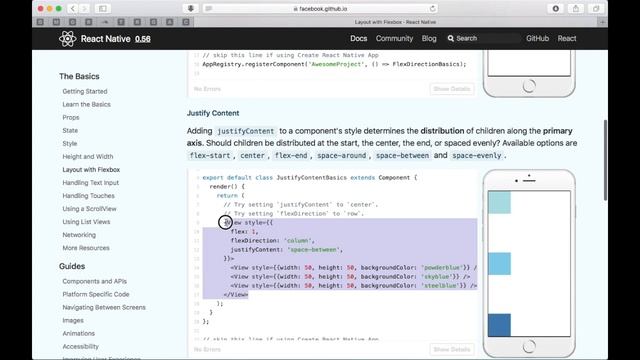Click the upper phone preview home button

[x=529, y=86]
